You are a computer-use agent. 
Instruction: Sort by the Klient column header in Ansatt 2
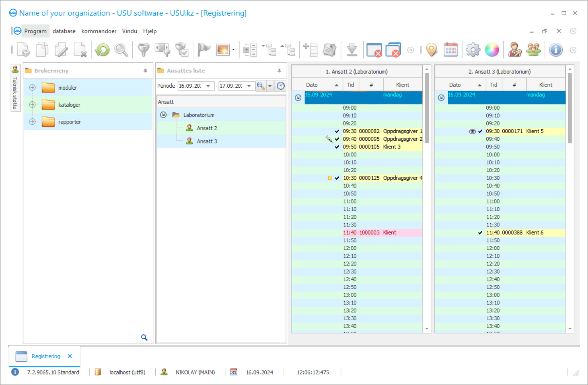(x=402, y=85)
